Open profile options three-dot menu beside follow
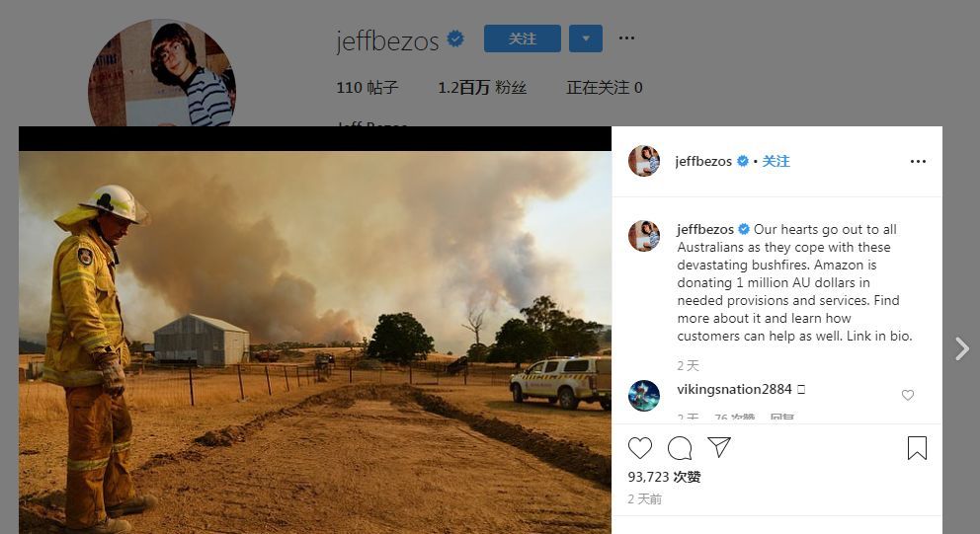 [x=626, y=38]
